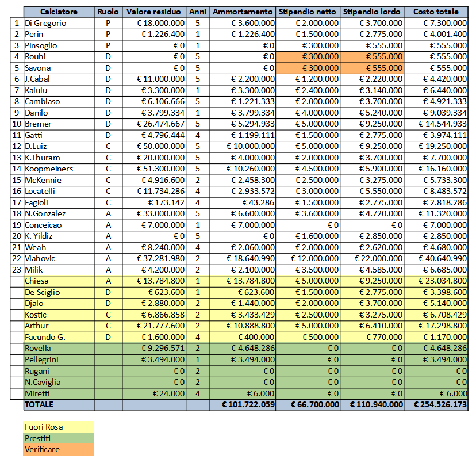Click total Stipendio lordo € 110.940.000
Screen dimensions: 476x459
pyautogui.click(x=372, y=405)
